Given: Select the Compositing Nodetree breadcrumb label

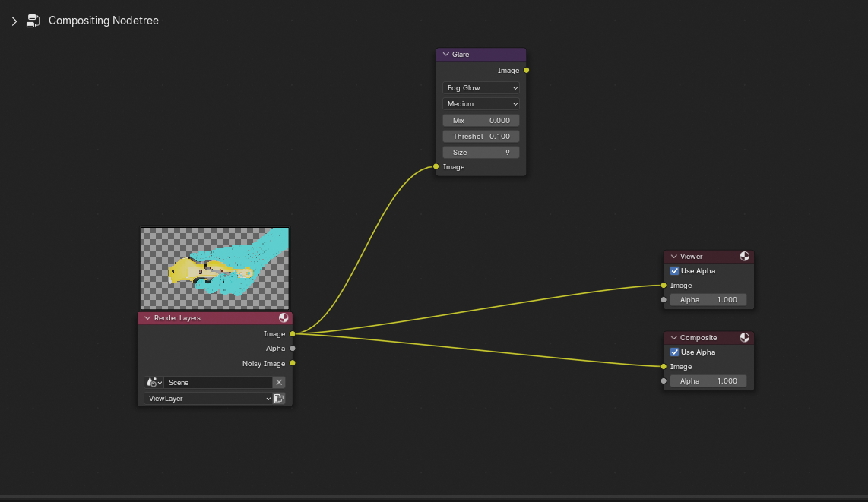Looking at the screenshot, I should (x=103, y=21).
